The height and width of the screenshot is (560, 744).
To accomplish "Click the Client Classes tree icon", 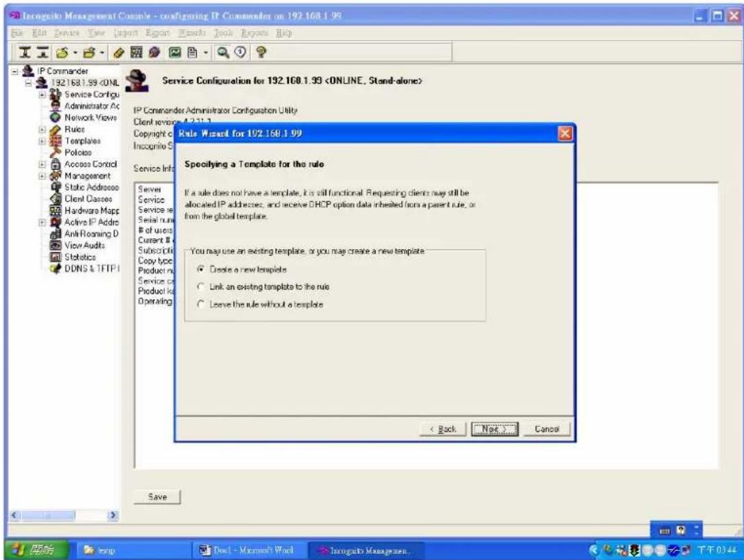I will [x=55, y=199].
